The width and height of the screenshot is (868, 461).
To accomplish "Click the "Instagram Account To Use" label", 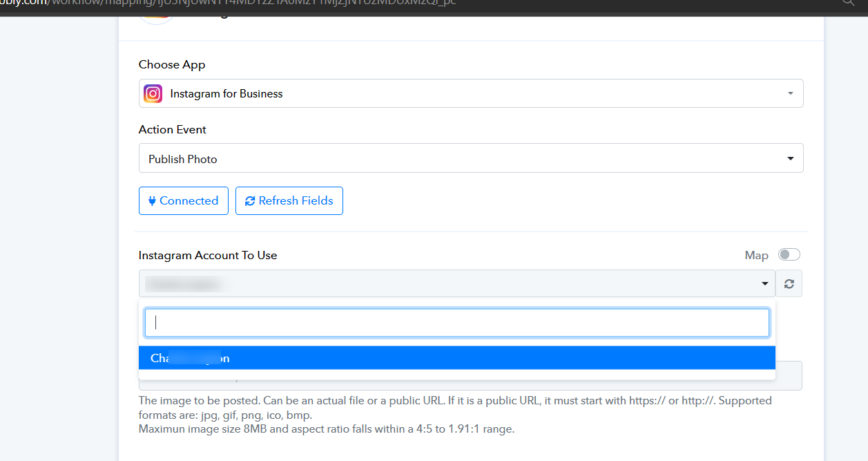I will coord(208,255).
